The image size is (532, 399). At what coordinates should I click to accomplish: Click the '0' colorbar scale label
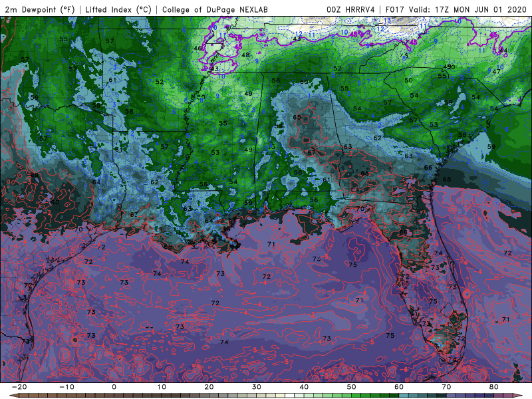[x=114, y=387]
